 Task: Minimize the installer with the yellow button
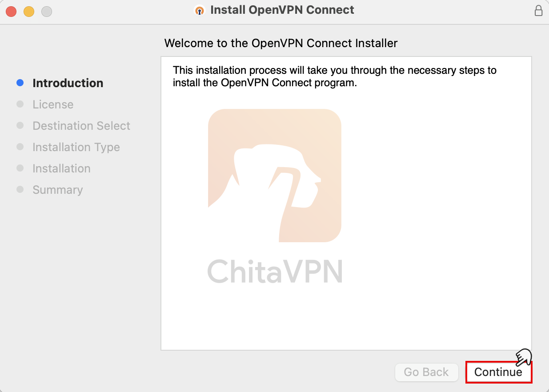coord(29,12)
